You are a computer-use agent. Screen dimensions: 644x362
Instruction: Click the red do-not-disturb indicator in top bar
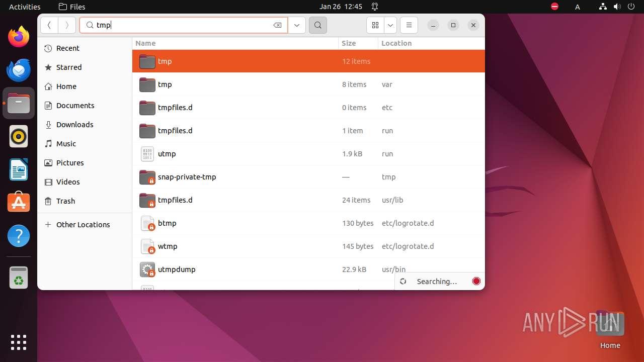tap(554, 7)
